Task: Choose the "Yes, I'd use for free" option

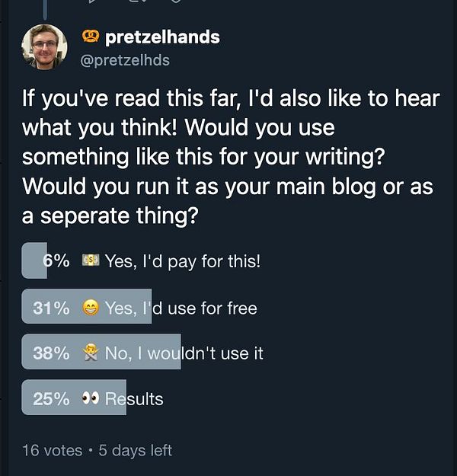Action: [x=181, y=307]
